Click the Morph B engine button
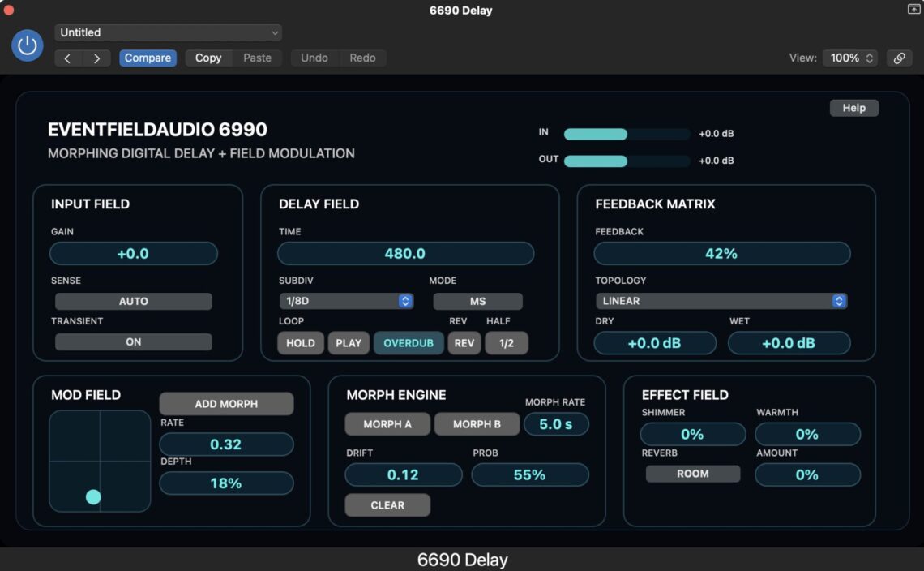Viewport: 924px width, 571px height. (478, 423)
